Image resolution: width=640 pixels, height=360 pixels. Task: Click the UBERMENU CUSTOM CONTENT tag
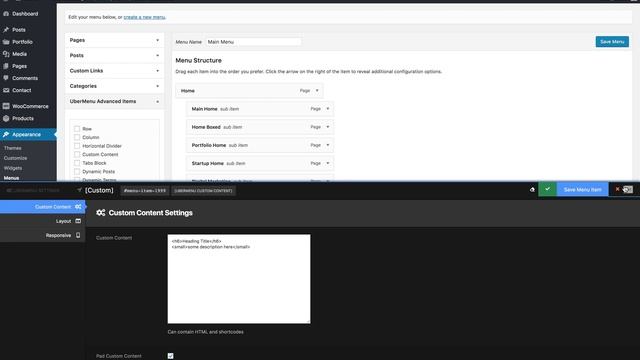[x=203, y=191]
